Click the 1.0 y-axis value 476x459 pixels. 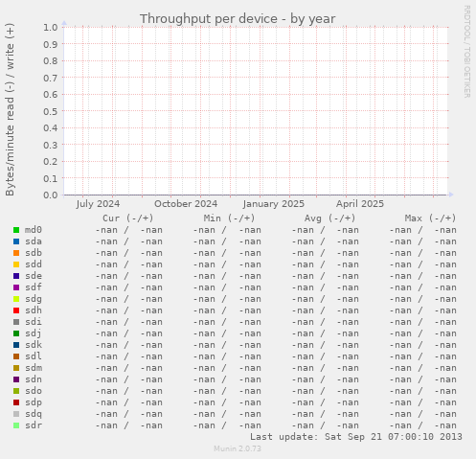[51, 27]
